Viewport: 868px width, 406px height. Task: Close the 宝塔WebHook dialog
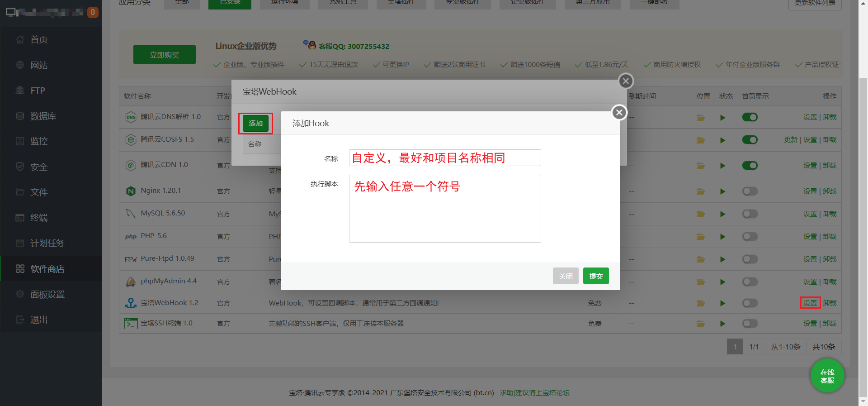point(626,81)
